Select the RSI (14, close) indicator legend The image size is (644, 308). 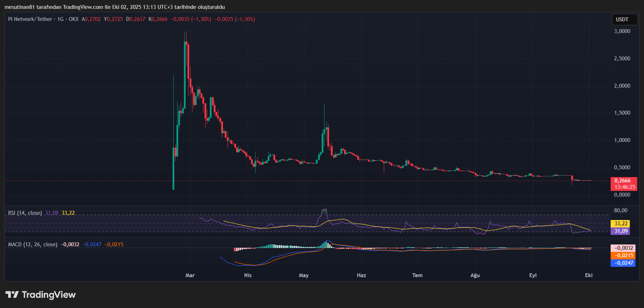tap(25, 213)
